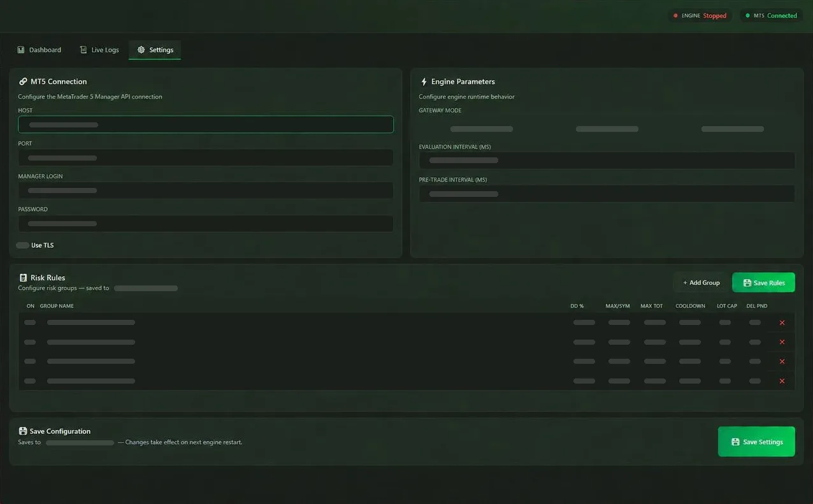The image size is (813, 504).
Task: Click the clipboard icon beside Risk Rules
Action: click(x=24, y=278)
